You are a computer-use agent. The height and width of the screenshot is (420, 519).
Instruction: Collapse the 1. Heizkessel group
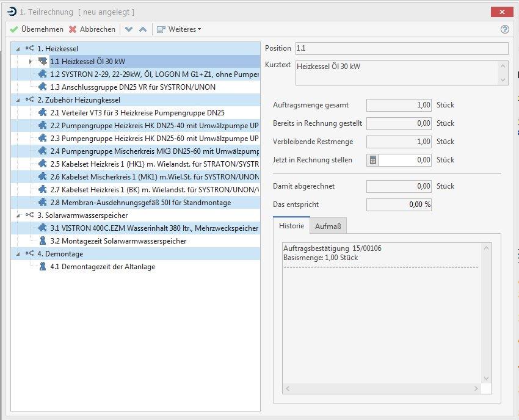[x=18, y=49]
